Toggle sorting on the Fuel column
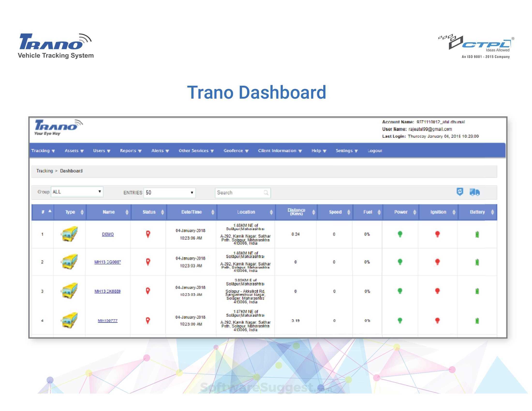Screen dimensions: 532x411 tap(379, 212)
